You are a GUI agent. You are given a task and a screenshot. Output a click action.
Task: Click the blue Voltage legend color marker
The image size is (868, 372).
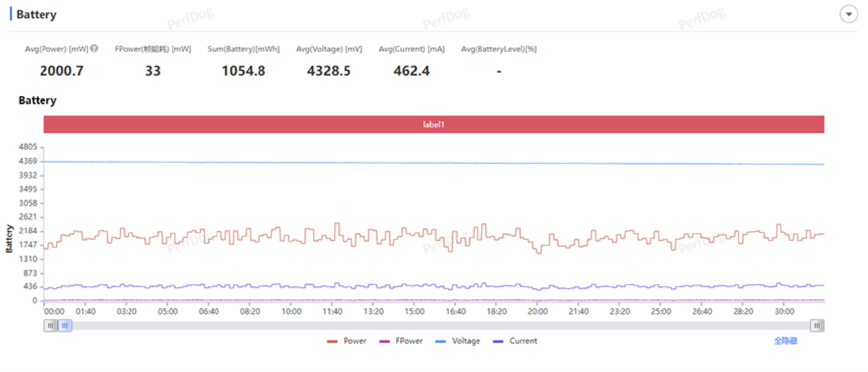point(441,341)
